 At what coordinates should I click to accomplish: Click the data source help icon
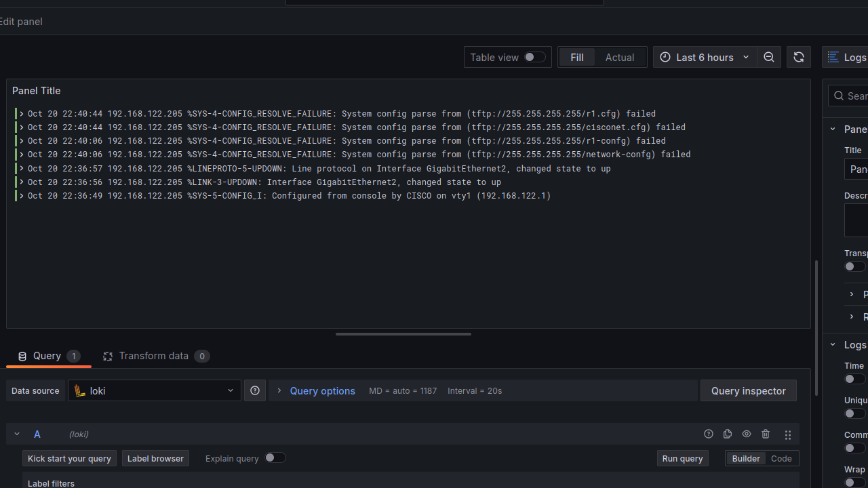(255, 390)
